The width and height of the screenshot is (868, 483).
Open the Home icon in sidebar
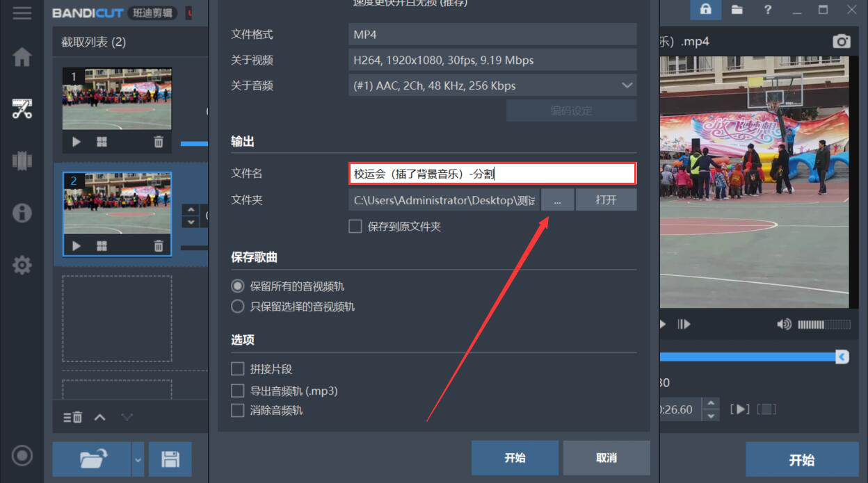click(x=22, y=57)
